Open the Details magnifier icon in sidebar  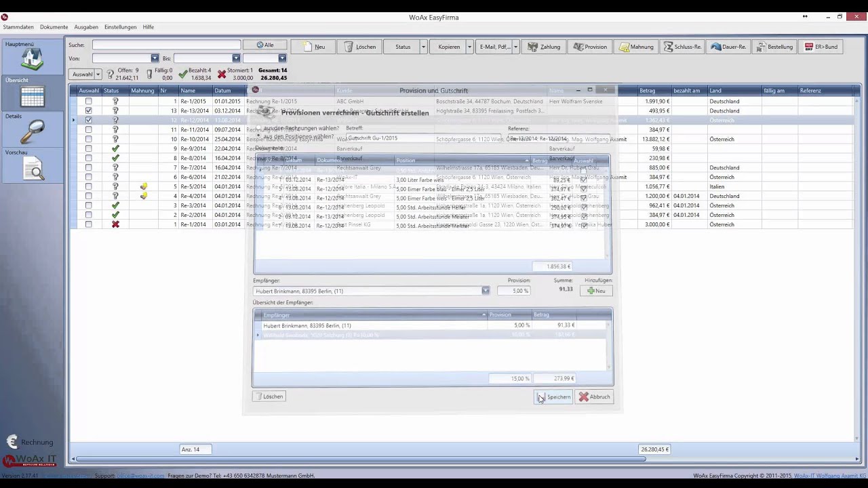pos(32,132)
